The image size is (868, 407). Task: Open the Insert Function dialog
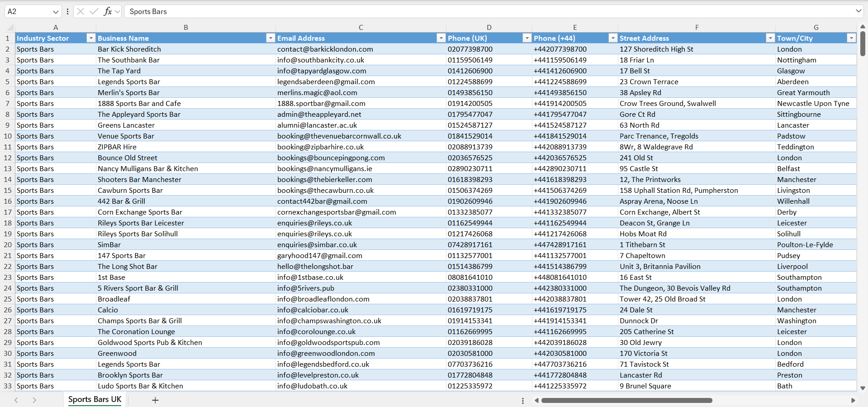point(108,11)
